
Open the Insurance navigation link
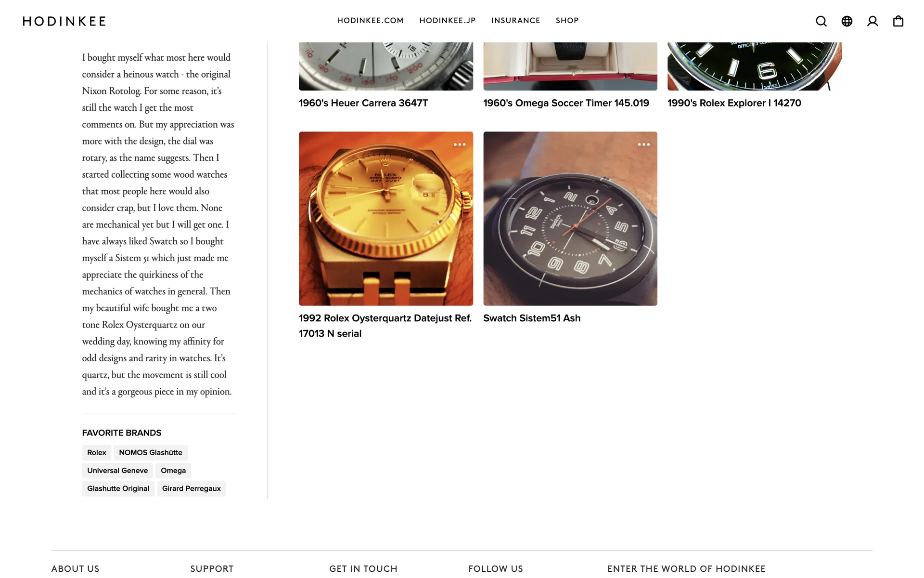click(515, 21)
